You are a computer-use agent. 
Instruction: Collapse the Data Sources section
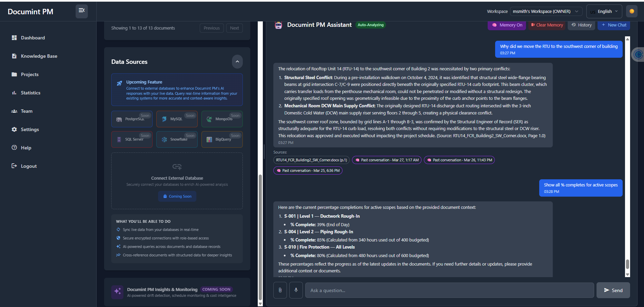tap(237, 61)
